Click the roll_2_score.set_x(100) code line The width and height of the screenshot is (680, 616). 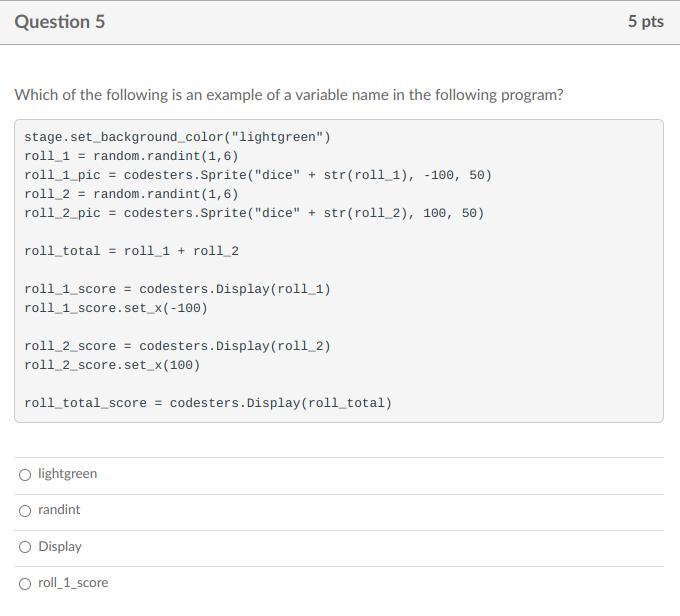(112, 365)
